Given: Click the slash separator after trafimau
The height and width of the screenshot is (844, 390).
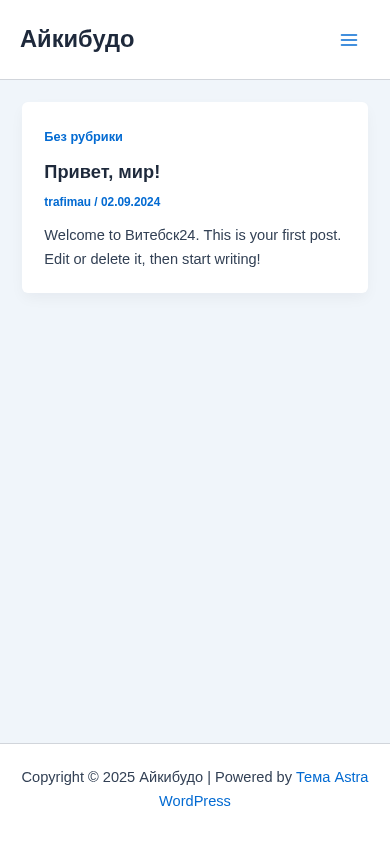Looking at the screenshot, I should tap(96, 202).
